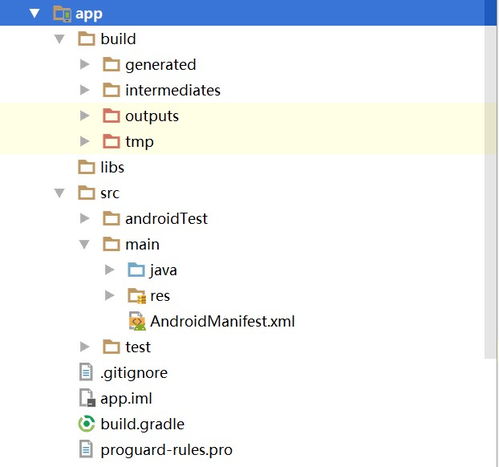Click the proguard-rules.pro file icon
This screenshot has height=467, width=499.
click(86, 449)
